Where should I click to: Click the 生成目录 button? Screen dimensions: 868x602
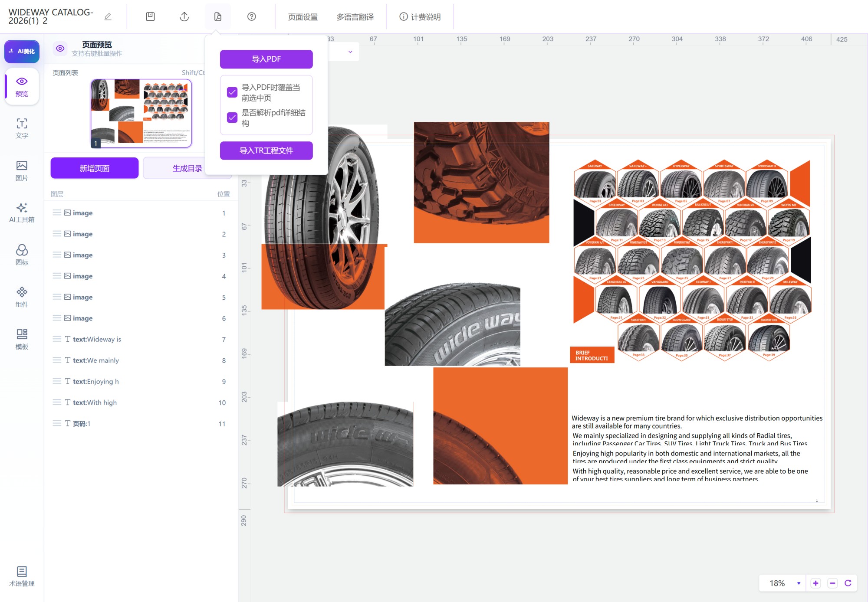tap(187, 168)
